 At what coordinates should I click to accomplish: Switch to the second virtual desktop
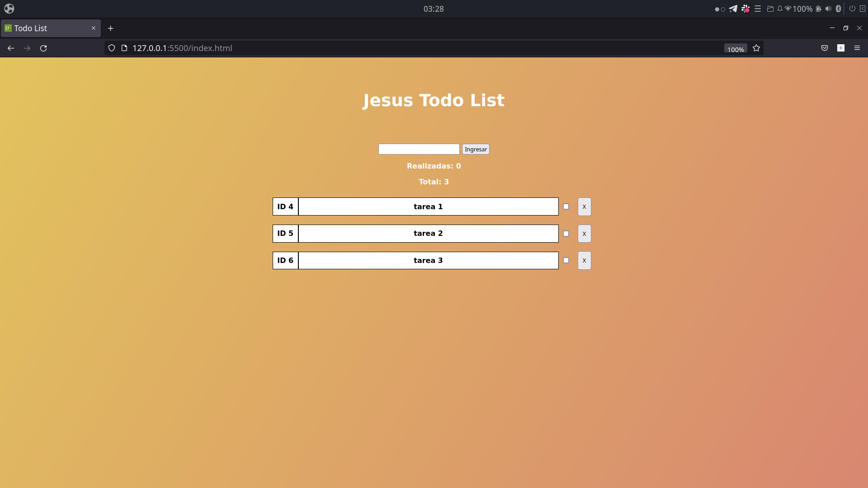pyautogui.click(x=723, y=9)
